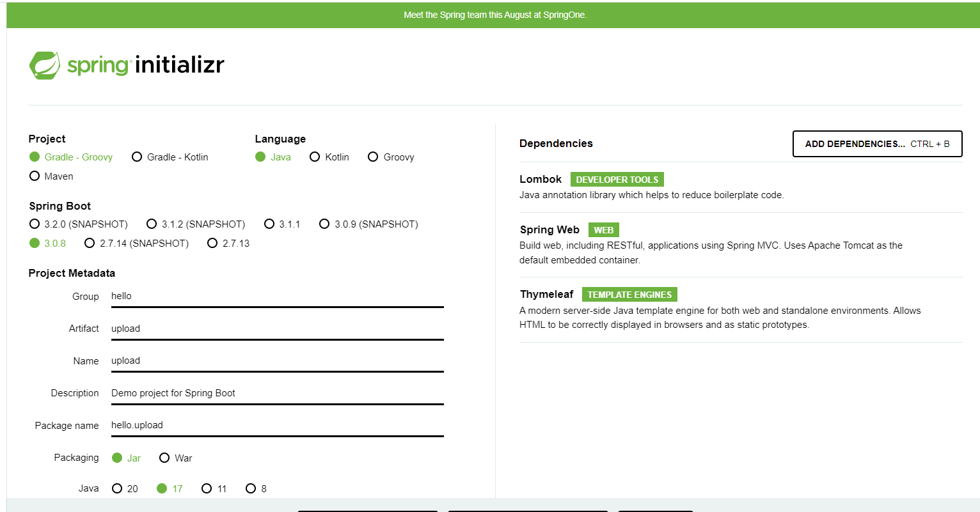Select Spring Boot 3.1.2 (SNAPSHOT)

coord(196,224)
